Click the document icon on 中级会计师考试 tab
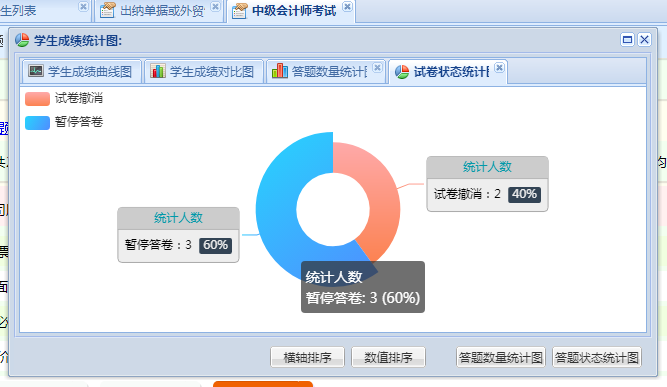 [239, 10]
